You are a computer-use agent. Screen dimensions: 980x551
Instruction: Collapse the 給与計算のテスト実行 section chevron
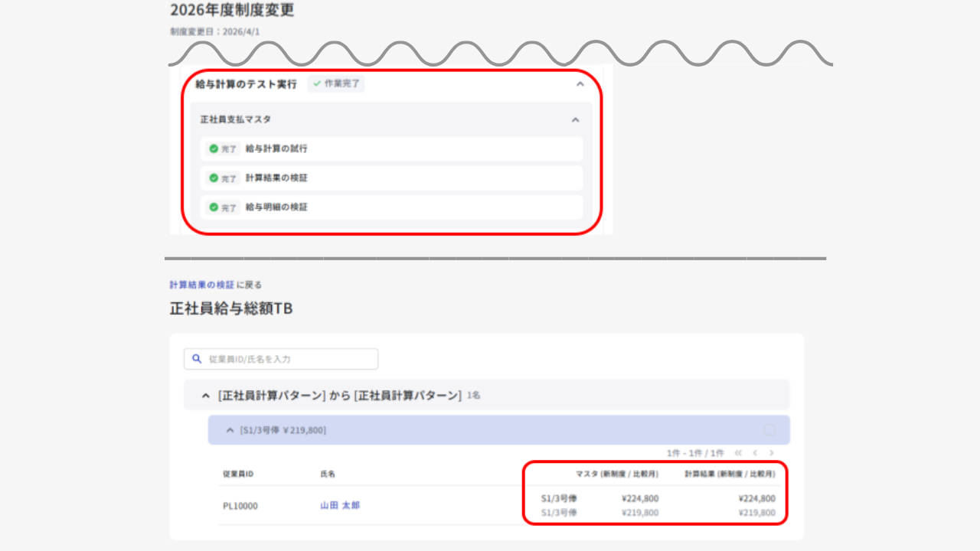click(580, 84)
